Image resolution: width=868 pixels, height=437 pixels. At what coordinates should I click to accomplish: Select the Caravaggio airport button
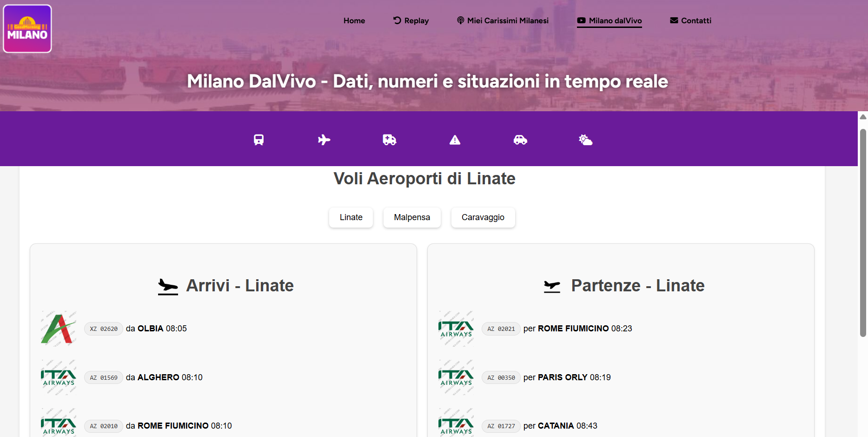click(x=483, y=217)
